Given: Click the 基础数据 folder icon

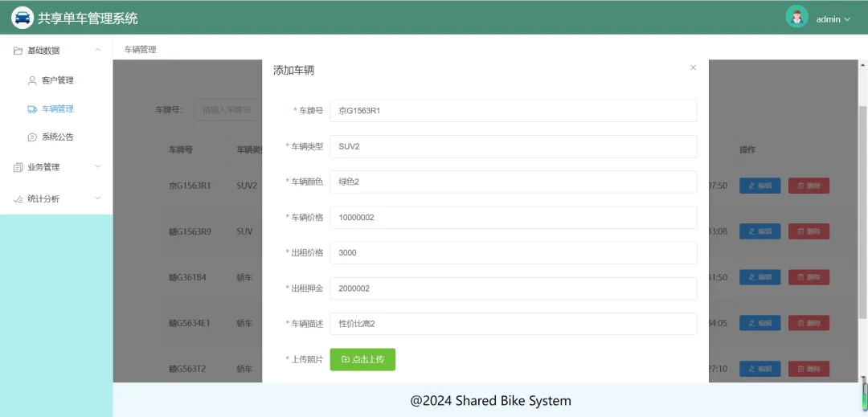Looking at the screenshot, I should pyautogui.click(x=18, y=51).
